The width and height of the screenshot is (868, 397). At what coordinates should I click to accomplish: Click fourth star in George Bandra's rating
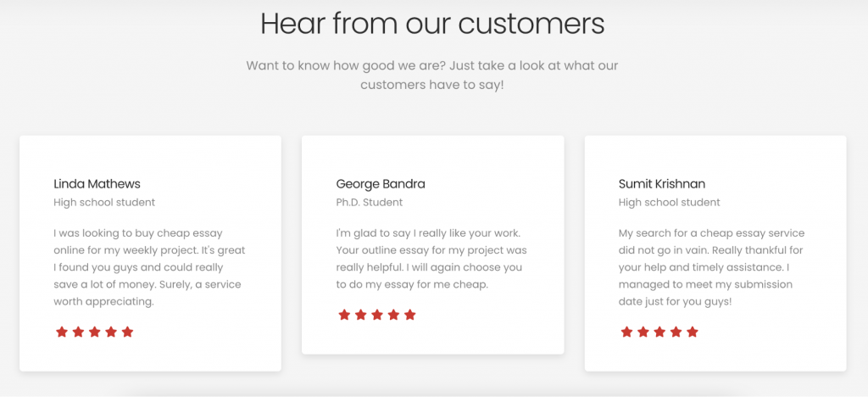[x=393, y=315]
